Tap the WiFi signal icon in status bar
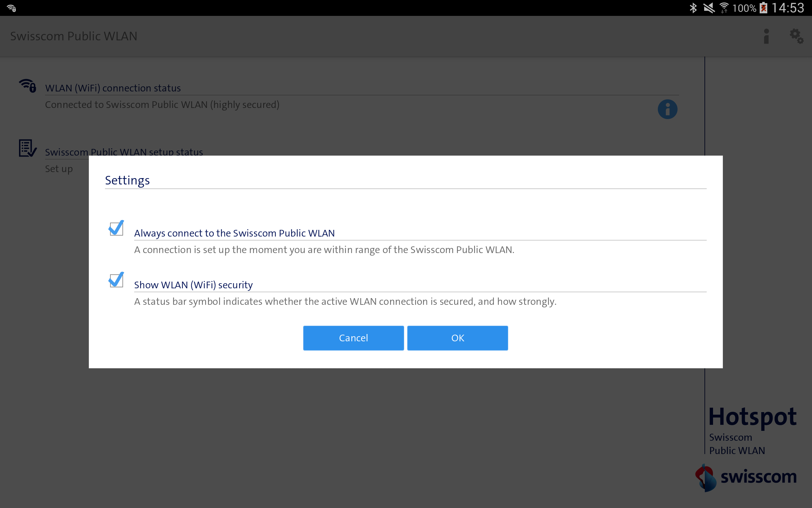Image resolution: width=812 pixels, height=508 pixels. (x=724, y=8)
